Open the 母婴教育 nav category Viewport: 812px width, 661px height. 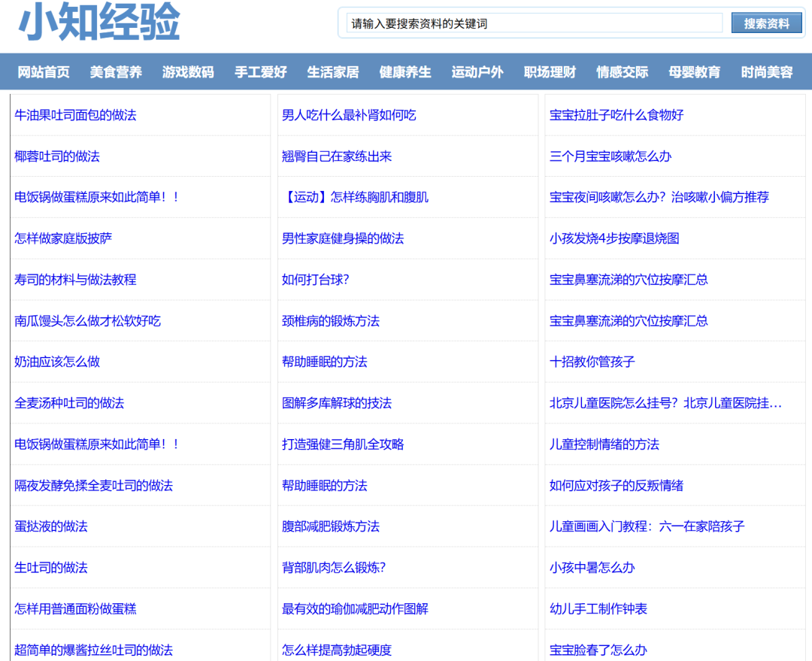click(694, 72)
